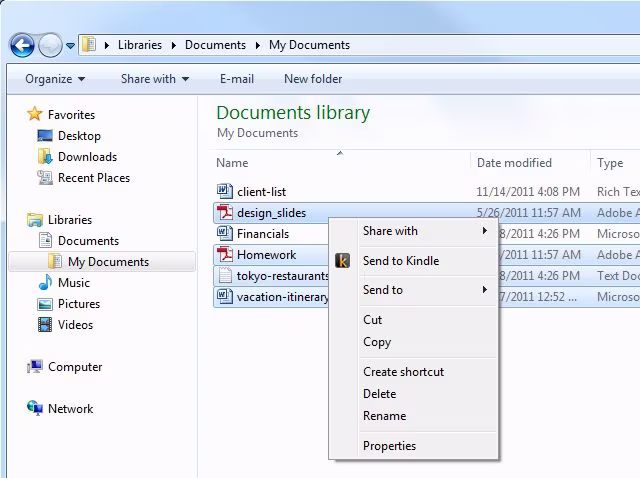640x478 pixels.
Task: Click the client-list document icon
Action: (x=225, y=191)
